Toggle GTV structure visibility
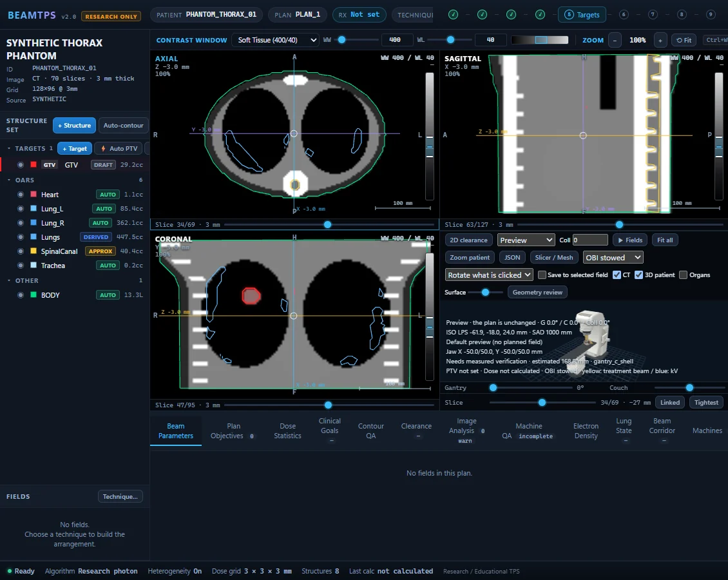Screen dimensions: 728x580 tap(21, 165)
